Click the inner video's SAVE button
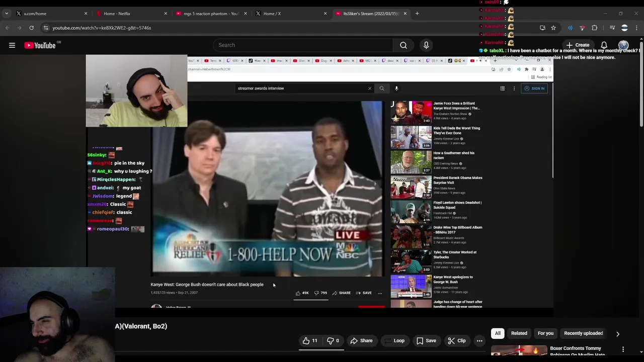 click(364, 293)
